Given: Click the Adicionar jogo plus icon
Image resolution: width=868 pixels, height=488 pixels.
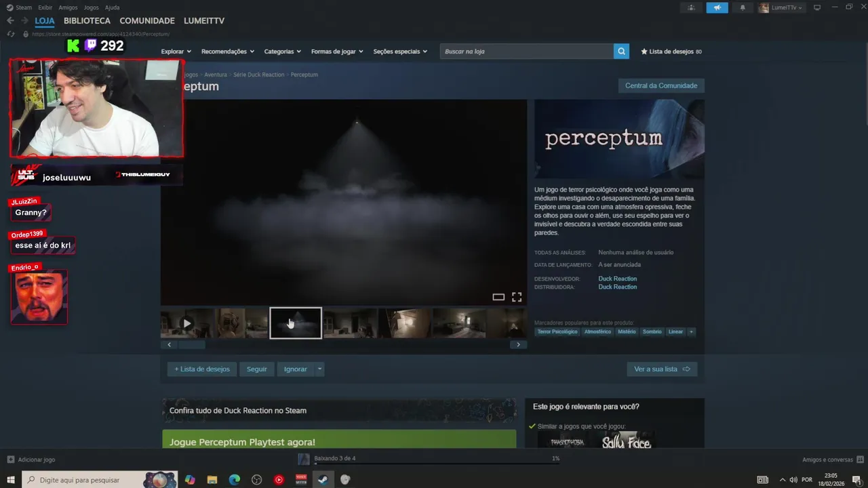Looking at the screenshot, I should click(10, 460).
